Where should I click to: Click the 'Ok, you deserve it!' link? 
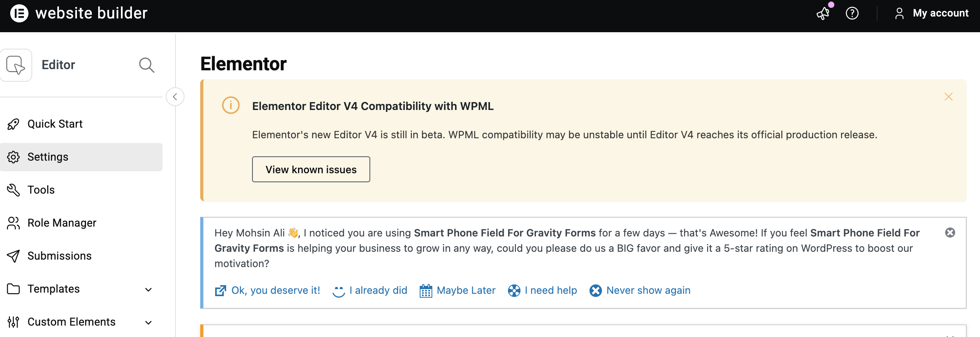click(x=275, y=291)
